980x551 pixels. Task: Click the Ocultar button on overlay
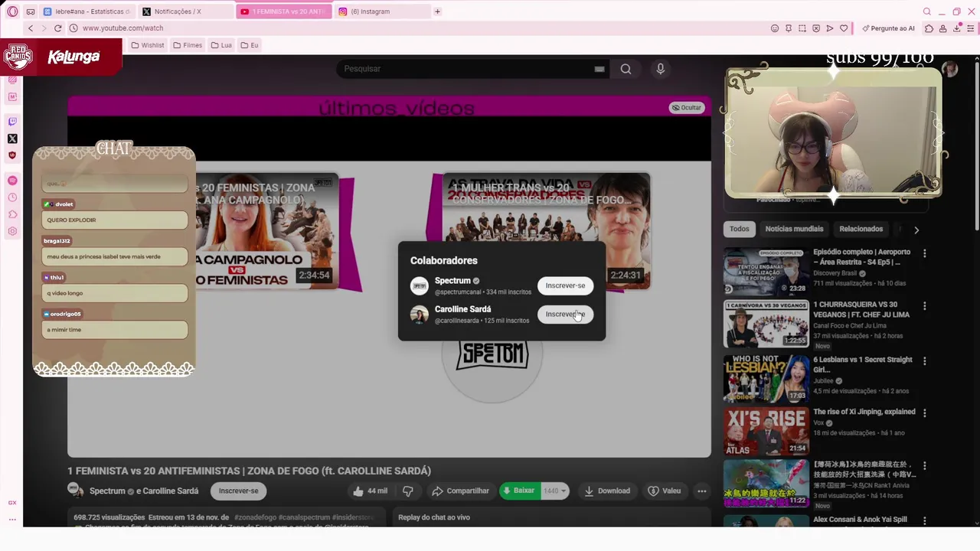coord(687,108)
